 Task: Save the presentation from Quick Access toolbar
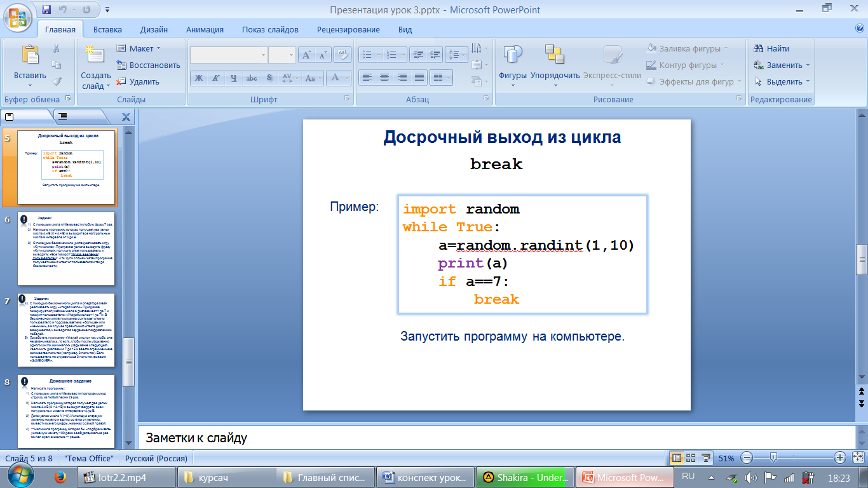(x=46, y=10)
